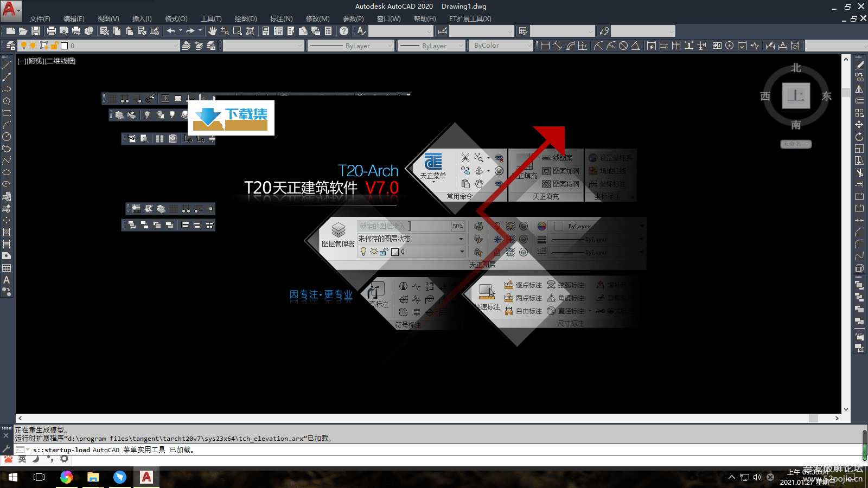Click the horizontal scrollbar right arrow

837,418
